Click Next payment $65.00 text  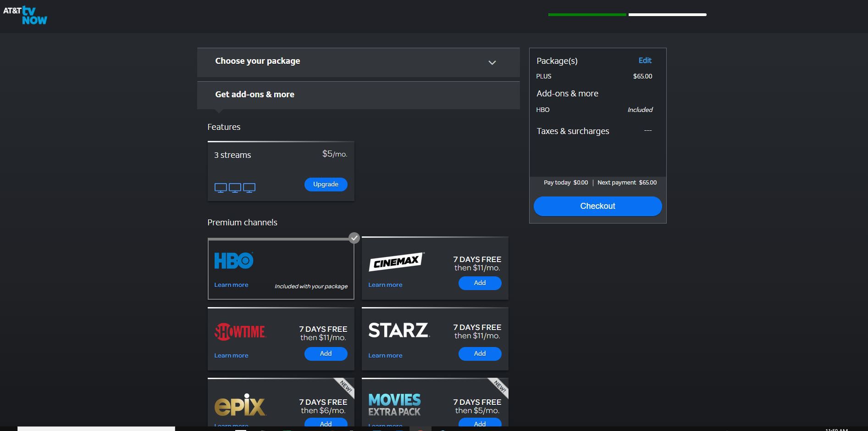[627, 183]
